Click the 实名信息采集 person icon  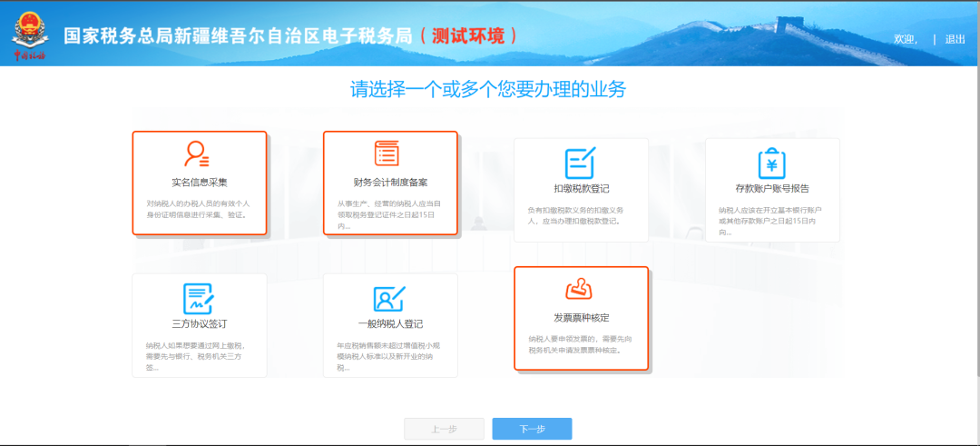(x=197, y=154)
